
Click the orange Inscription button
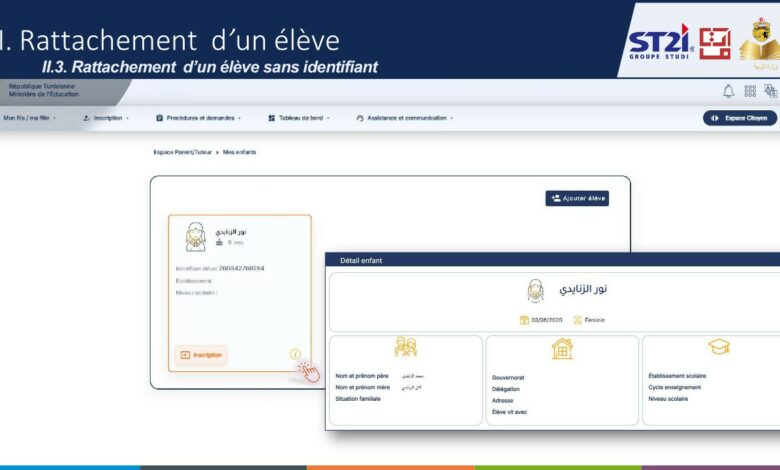click(x=201, y=355)
